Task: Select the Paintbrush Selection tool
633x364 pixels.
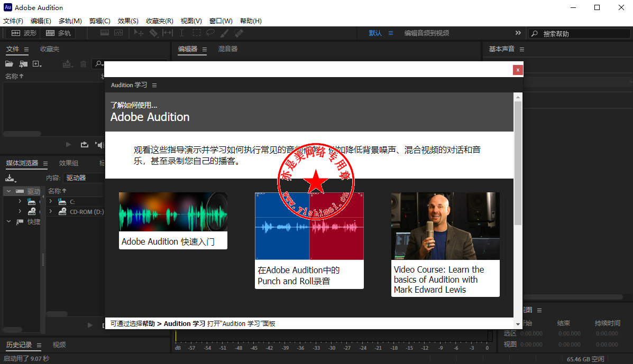Action: click(x=224, y=33)
